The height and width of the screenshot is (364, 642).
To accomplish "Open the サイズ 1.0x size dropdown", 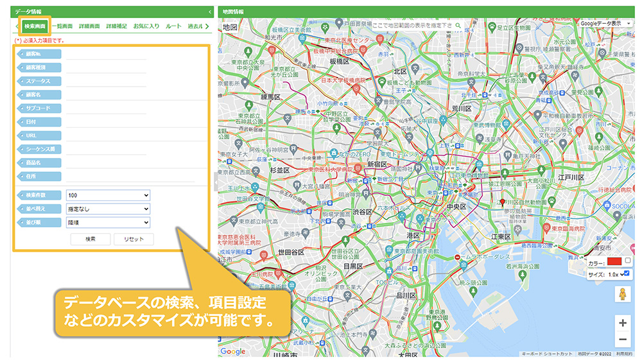I will pos(616,275).
